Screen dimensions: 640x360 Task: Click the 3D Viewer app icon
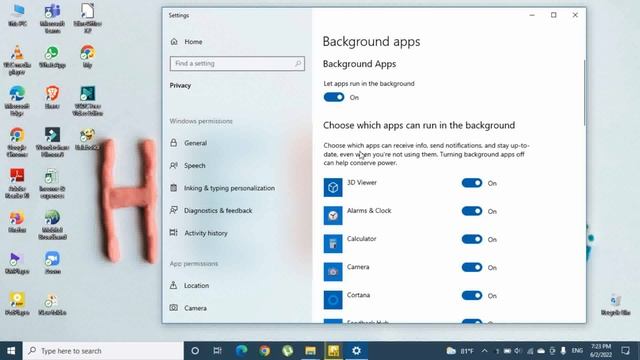tap(333, 187)
